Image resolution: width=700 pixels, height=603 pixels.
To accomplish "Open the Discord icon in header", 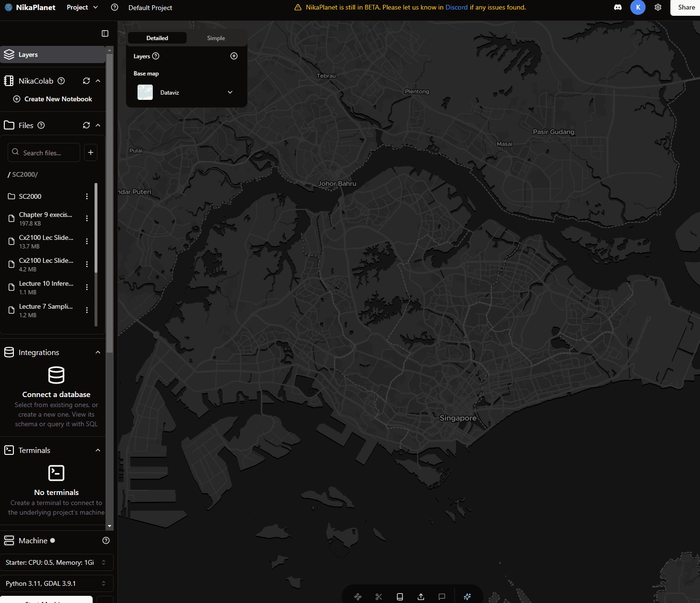I will (x=618, y=8).
